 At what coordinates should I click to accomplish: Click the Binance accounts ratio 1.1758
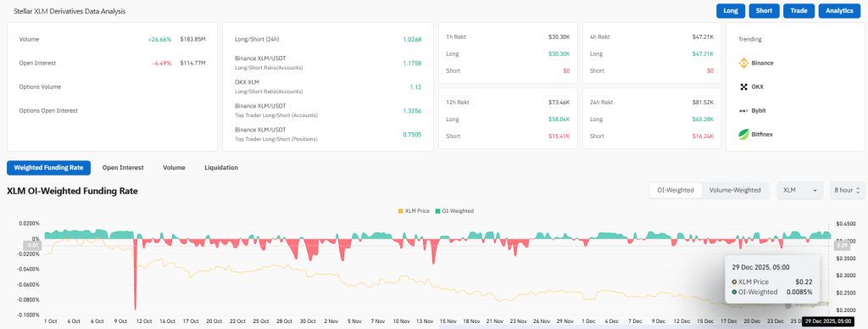click(x=413, y=63)
